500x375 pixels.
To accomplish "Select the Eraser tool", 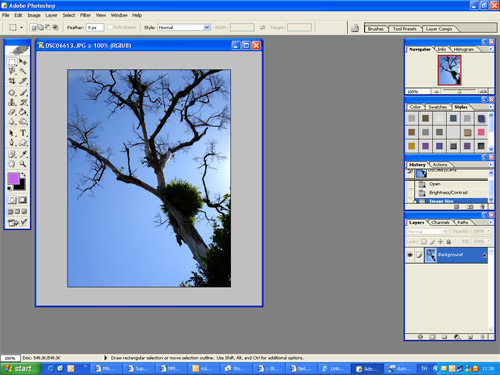I will point(12,112).
